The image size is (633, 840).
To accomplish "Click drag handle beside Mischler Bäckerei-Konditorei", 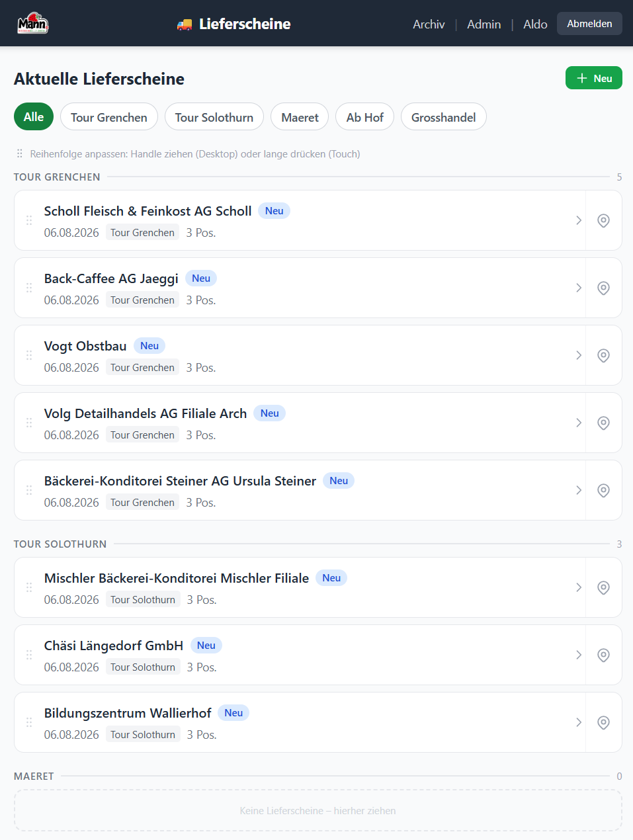I will 29,587.
